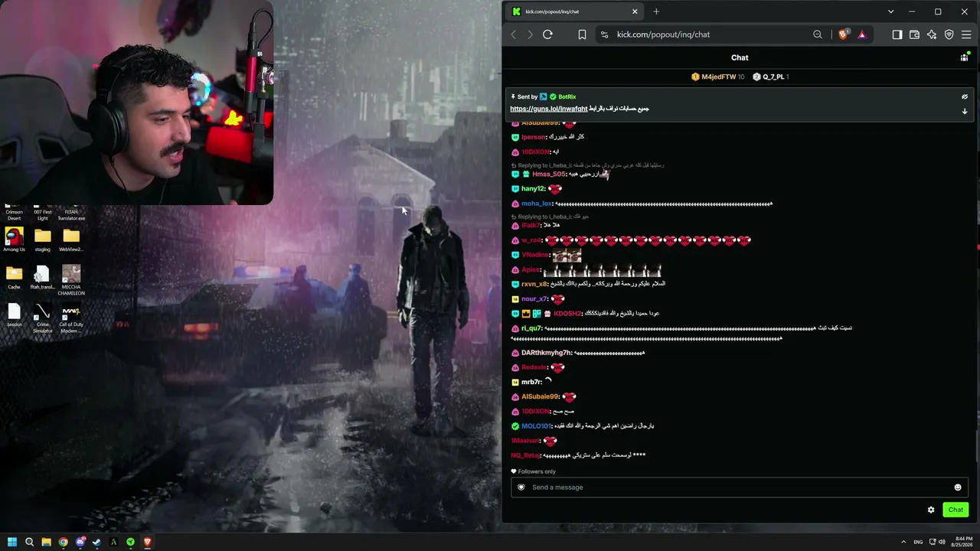Close the kick.com chat tab
This screenshot has width=980, height=551.
[x=634, y=11]
